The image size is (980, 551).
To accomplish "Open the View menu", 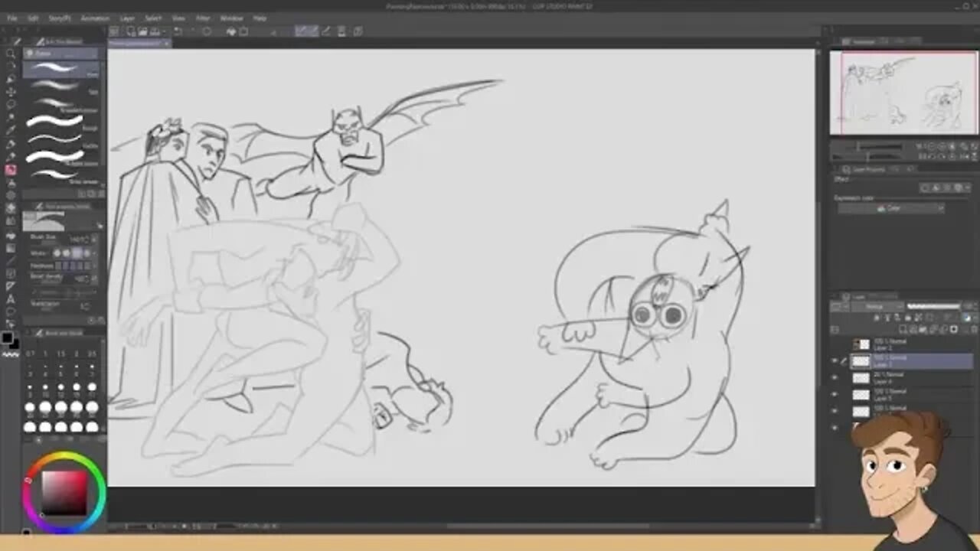I will tap(178, 18).
